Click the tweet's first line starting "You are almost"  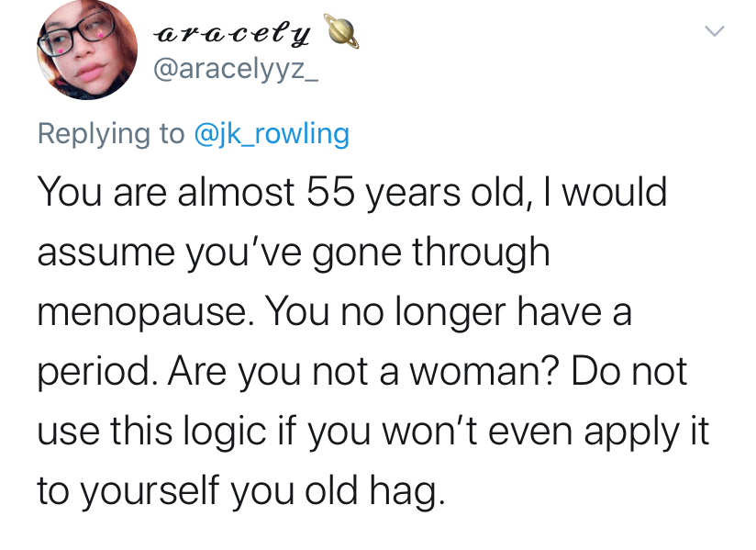(351, 192)
